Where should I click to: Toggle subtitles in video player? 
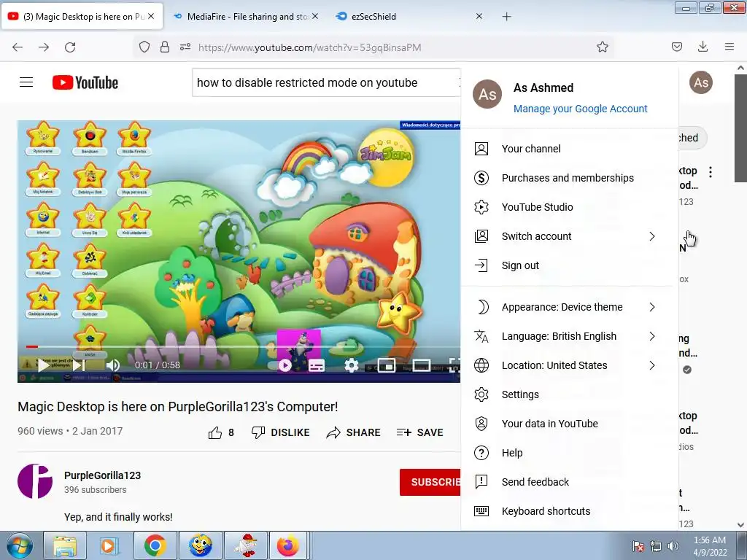point(317,365)
